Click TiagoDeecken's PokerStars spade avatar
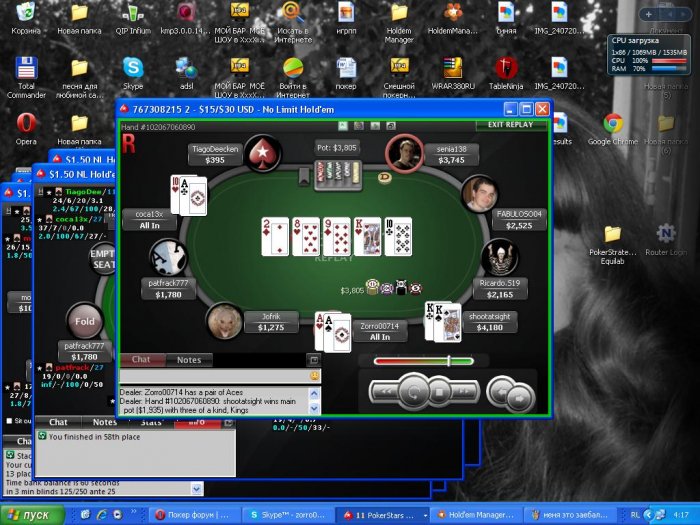The image size is (700, 525). click(x=262, y=153)
